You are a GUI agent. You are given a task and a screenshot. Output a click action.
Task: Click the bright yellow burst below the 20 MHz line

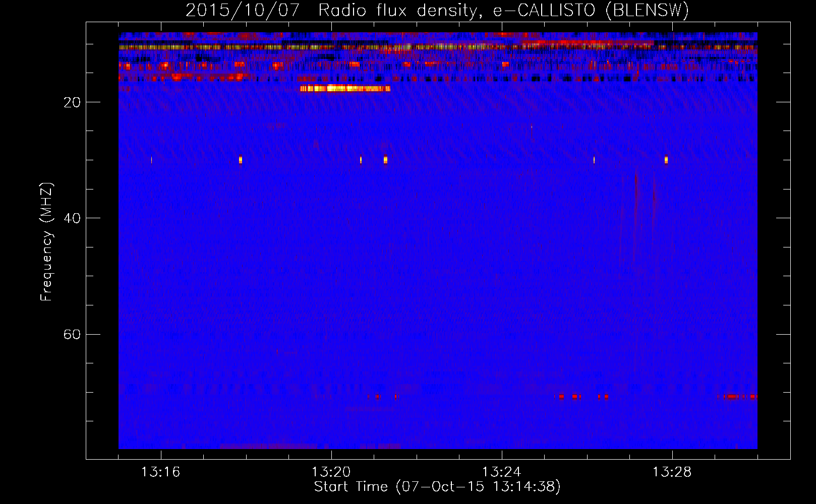345,89
